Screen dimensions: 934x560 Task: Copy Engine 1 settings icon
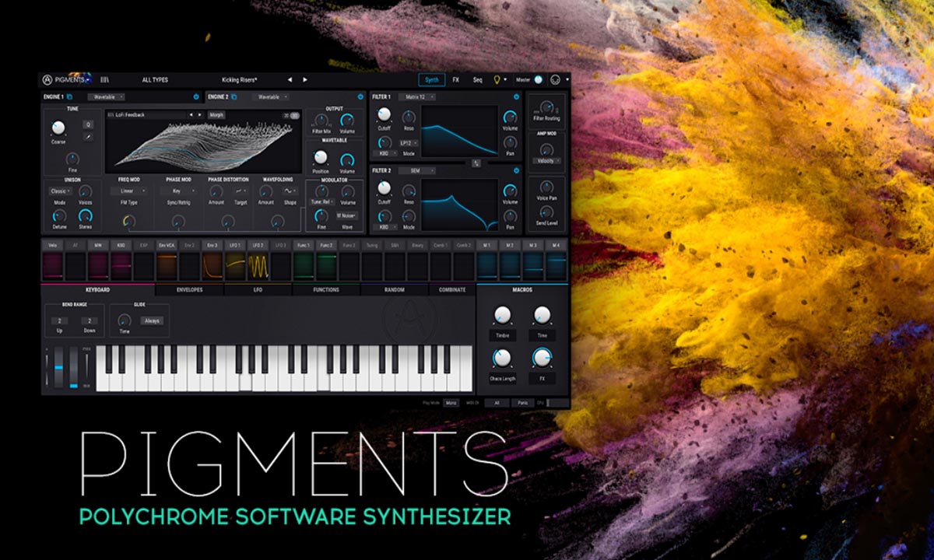tap(69, 97)
